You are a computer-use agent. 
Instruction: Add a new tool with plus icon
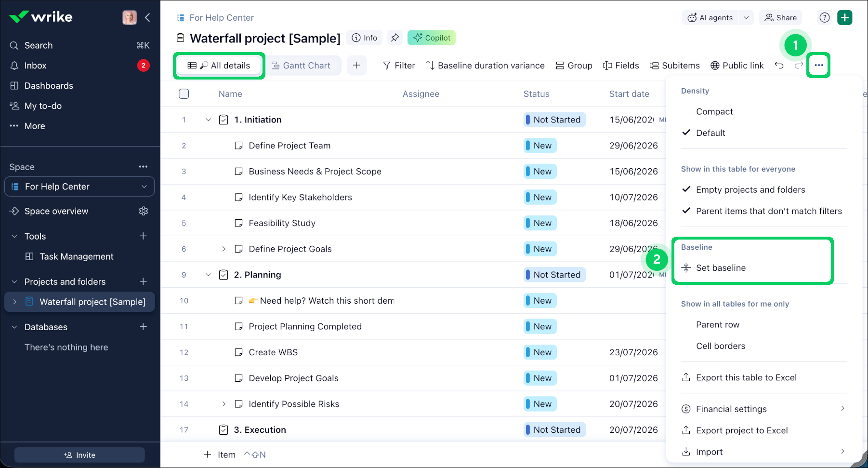[x=143, y=236]
